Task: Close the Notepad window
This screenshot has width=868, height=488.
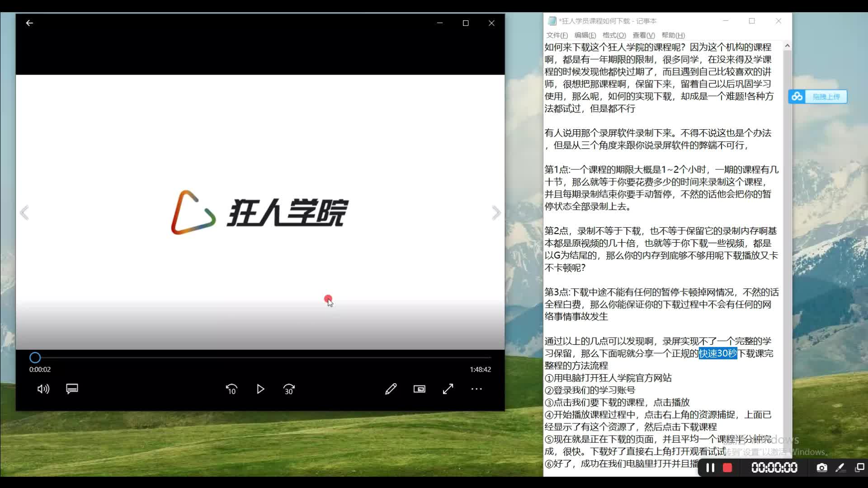Action: pyautogui.click(x=778, y=21)
